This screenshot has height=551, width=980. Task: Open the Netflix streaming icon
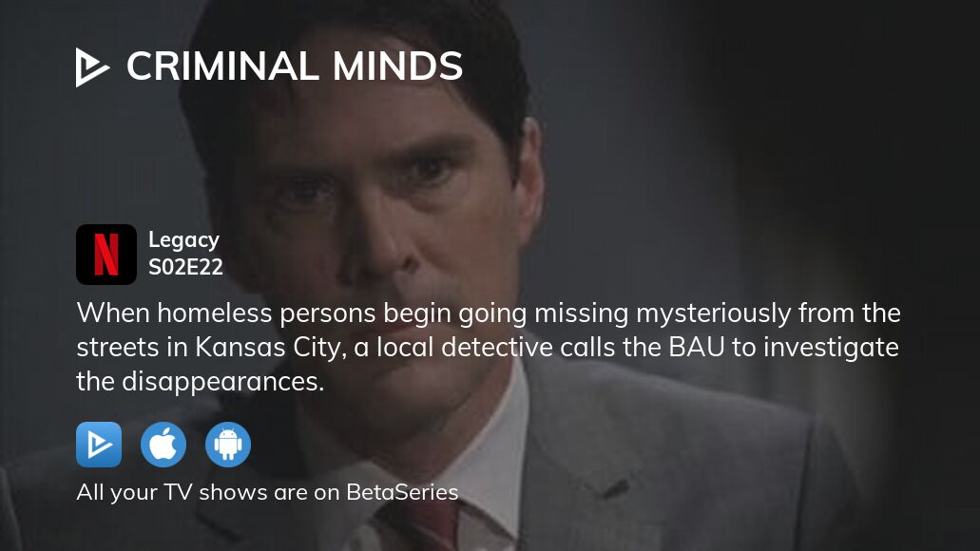click(106, 255)
